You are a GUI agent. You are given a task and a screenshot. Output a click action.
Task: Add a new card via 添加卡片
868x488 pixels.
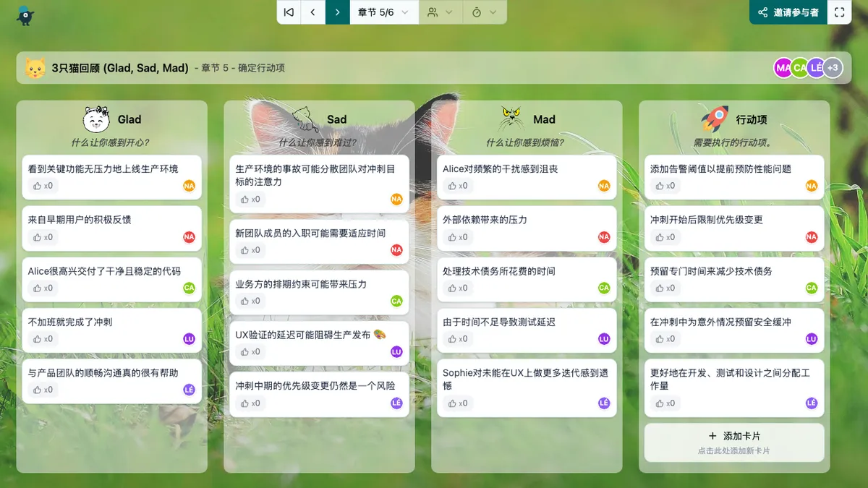point(733,442)
